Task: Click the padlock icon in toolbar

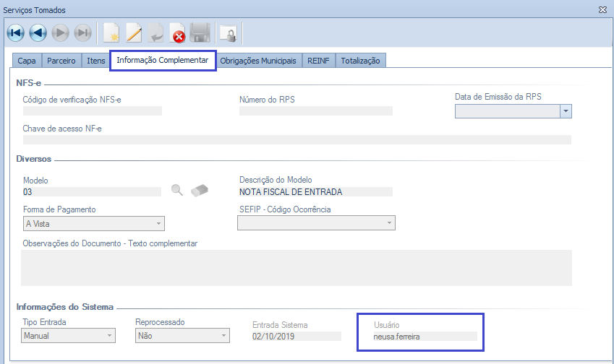Action: point(229,33)
